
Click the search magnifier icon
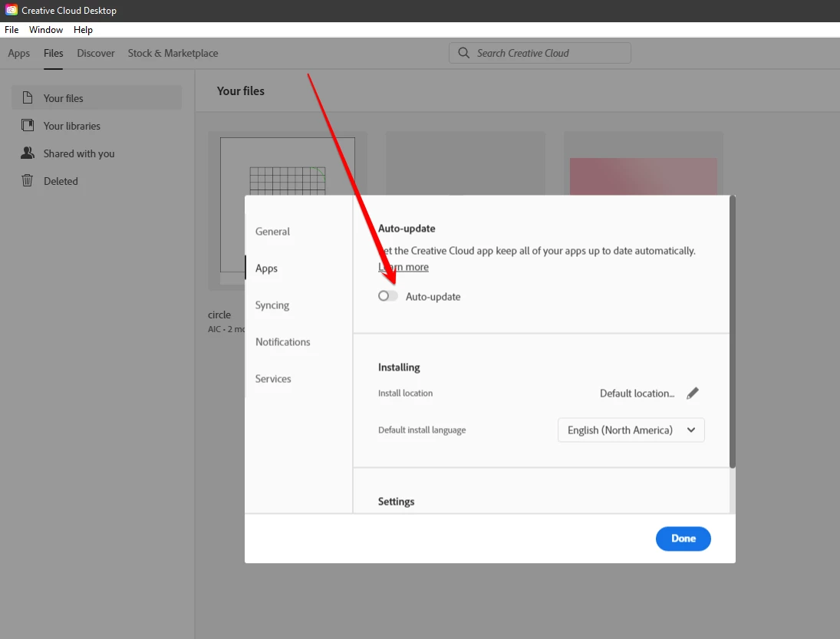464,52
